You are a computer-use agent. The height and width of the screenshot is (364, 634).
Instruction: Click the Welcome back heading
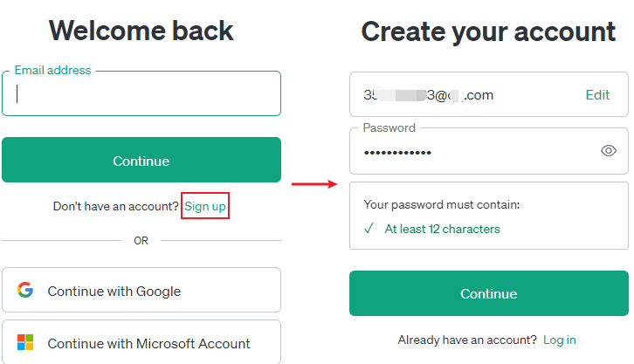(x=141, y=31)
